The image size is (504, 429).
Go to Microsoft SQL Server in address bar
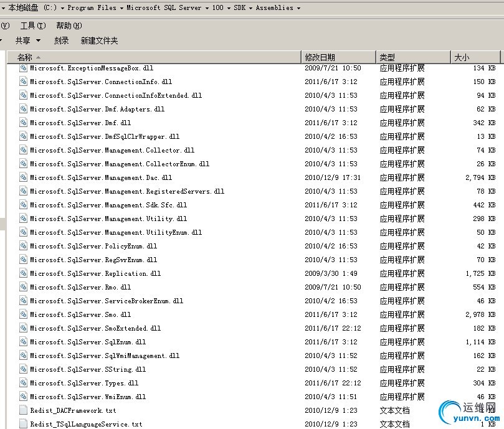click(164, 7)
